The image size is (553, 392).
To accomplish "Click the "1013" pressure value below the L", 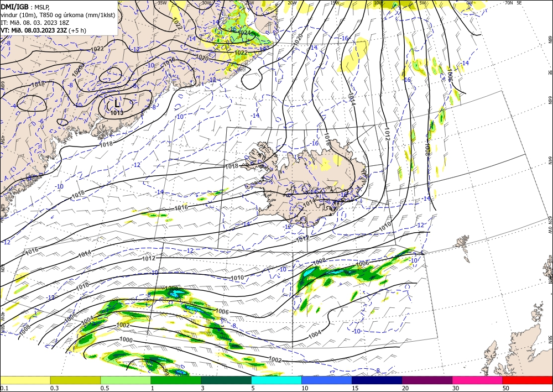I will click(x=117, y=113).
